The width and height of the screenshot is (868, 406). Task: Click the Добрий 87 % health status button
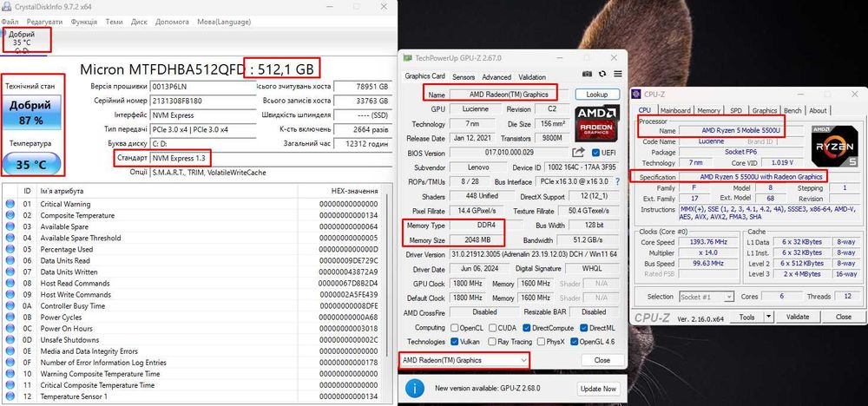pos(30,112)
